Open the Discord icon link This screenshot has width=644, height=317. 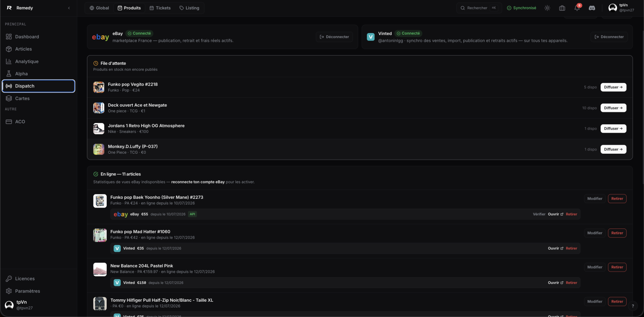click(x=592, y=8)
